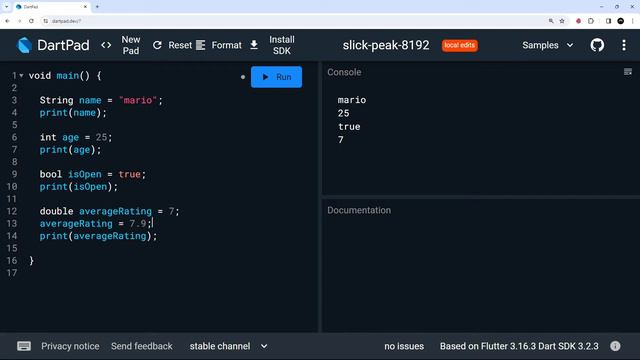Viewport: 640px width, 360px height.
Task: Reload the page using the browser refresh icon
Action: click(x=31, y=21)
